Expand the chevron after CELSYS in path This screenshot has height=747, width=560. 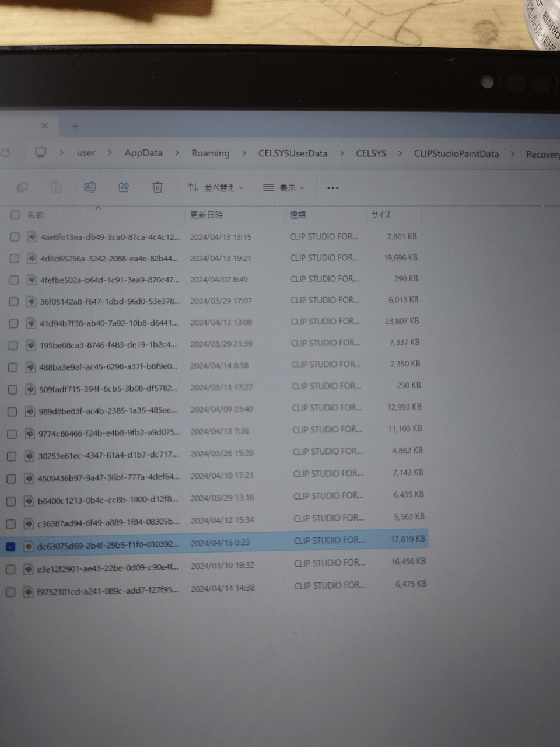pyautogui.click(x=400, y=153)
